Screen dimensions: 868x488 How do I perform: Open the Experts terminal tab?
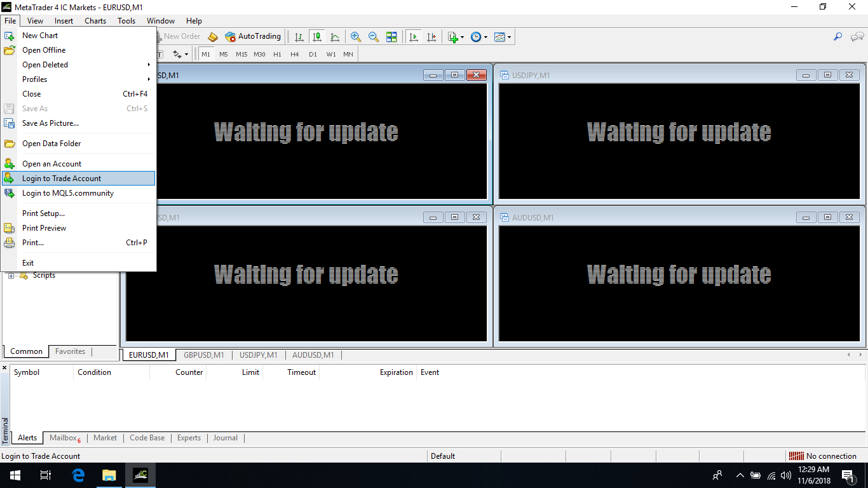click(189, 438)
